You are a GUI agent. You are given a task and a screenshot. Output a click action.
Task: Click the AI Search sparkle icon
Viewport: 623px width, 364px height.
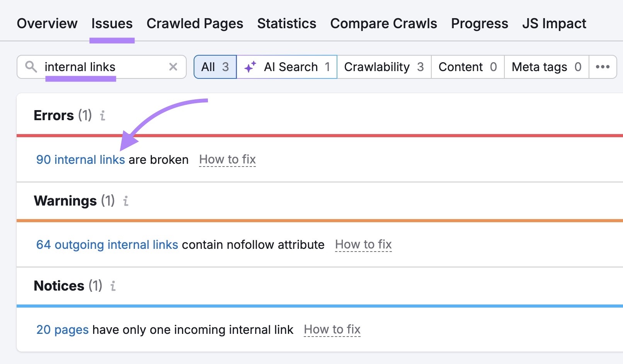pyautogui.click(x=250, y=66)
